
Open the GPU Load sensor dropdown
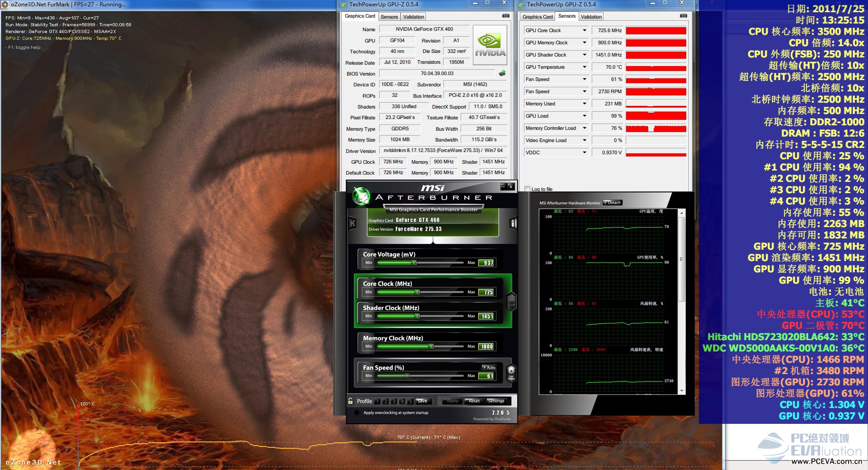(585, 116)
